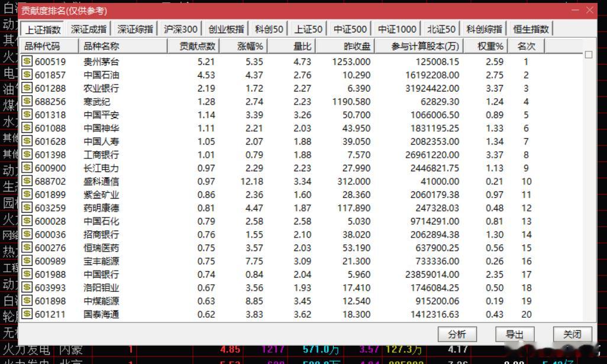Click the stock icon beside 601318 中国平安
This screenshot has height=364, width=607.
coord(27,114)
